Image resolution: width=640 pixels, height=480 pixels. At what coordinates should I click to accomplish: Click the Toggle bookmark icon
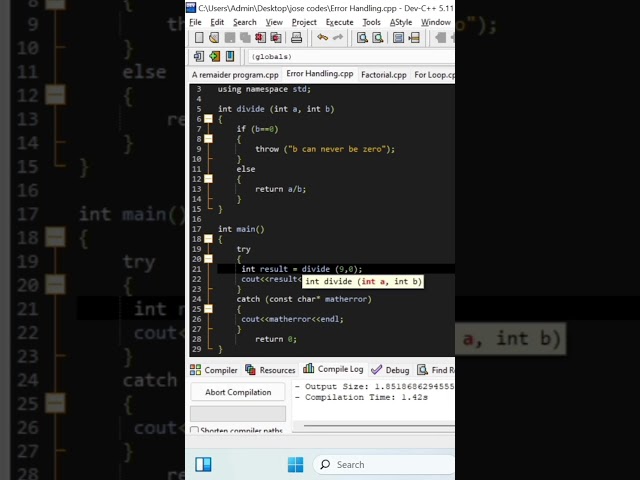pyautogui.click(x=214, y=56)
